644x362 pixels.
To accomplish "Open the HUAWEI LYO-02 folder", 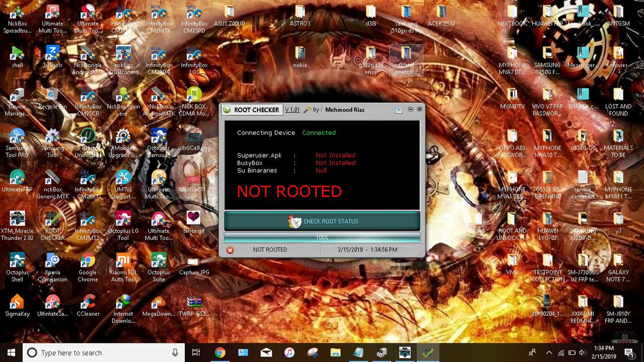I will pyautogui.click(x=547, y=226).
